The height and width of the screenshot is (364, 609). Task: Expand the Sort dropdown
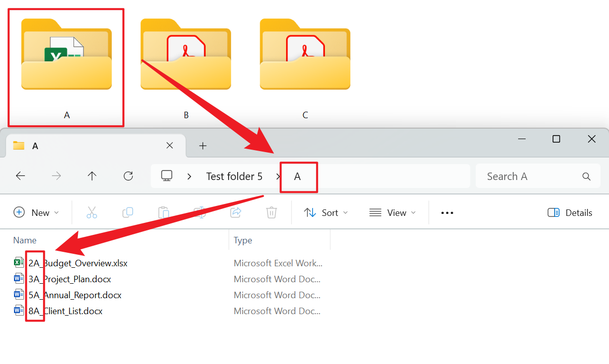click(x=326, y=212)
